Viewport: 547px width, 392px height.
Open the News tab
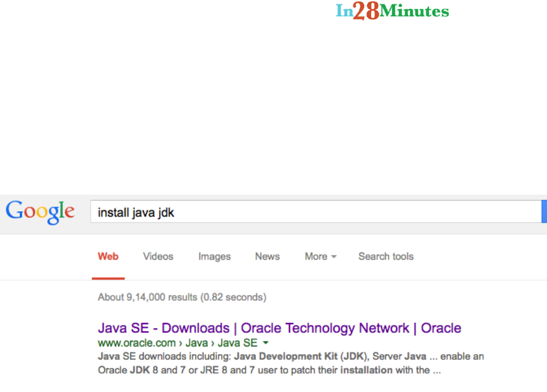coord(268,256)
